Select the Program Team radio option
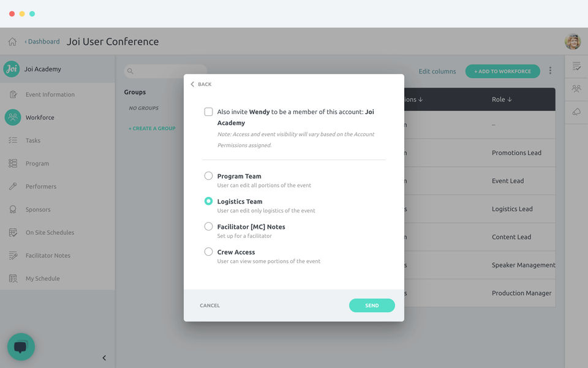The image size is (588, 368). (209, 176)
